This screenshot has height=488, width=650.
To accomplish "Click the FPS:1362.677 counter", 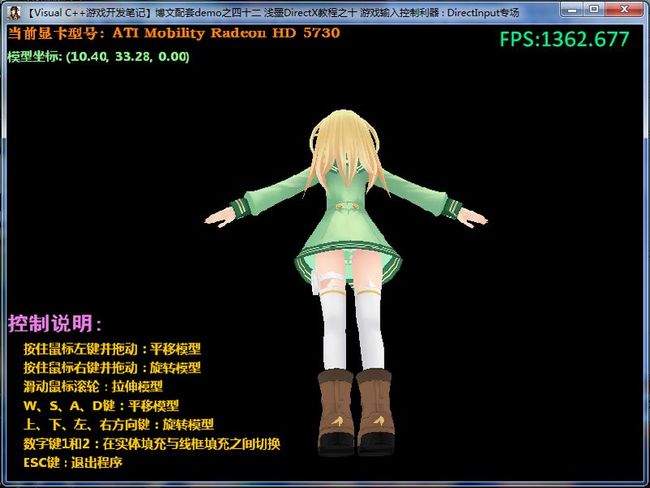I will [x=564, y=39].
